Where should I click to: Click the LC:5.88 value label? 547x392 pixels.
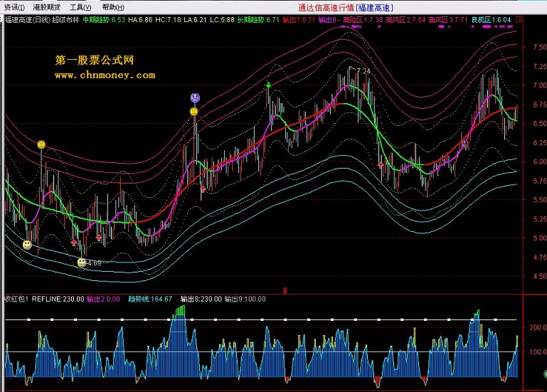pyautogui.click(x=222, y=19)
